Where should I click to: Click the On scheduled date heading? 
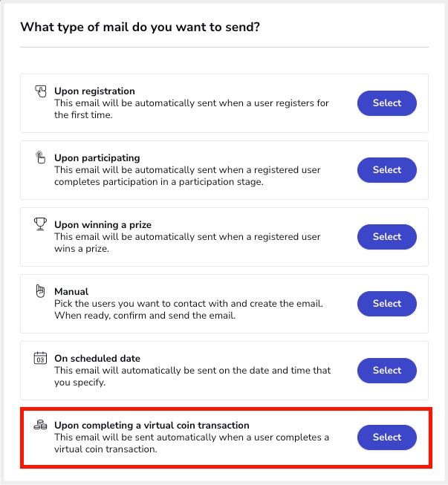coord(97,359)
